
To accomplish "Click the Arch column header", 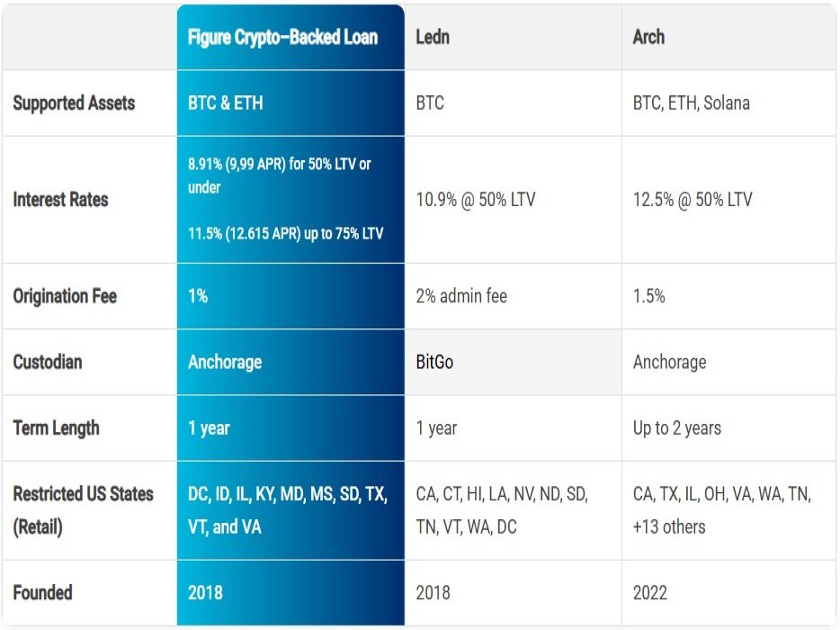I will [648, 37].
